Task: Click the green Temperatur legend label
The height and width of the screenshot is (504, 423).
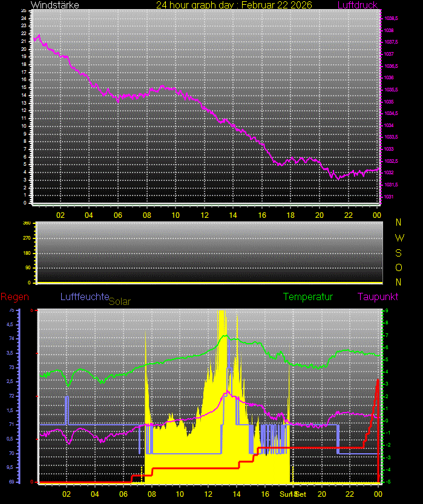Action: pos(308,296)
